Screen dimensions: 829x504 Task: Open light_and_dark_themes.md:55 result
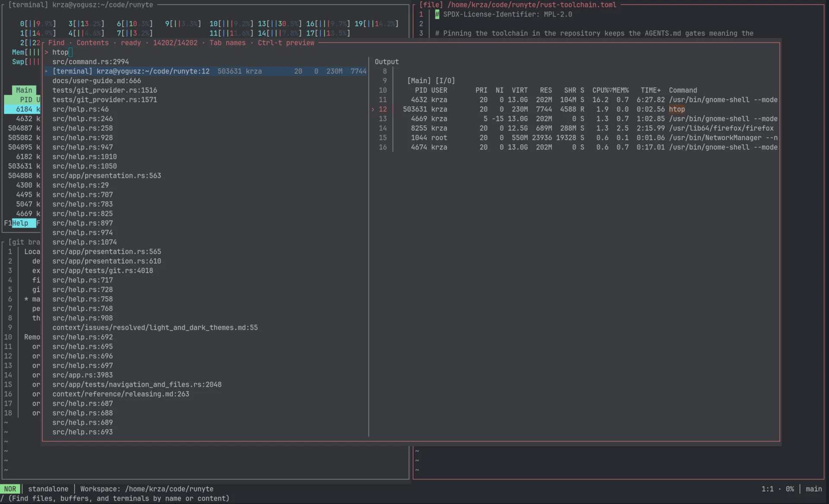tap(155, 328)
